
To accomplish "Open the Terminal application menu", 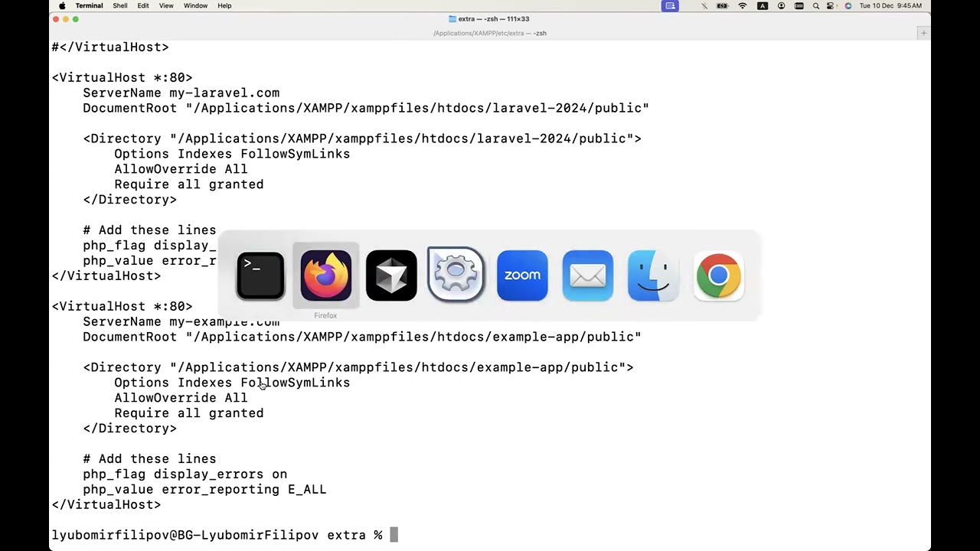I will click(90, 5).
